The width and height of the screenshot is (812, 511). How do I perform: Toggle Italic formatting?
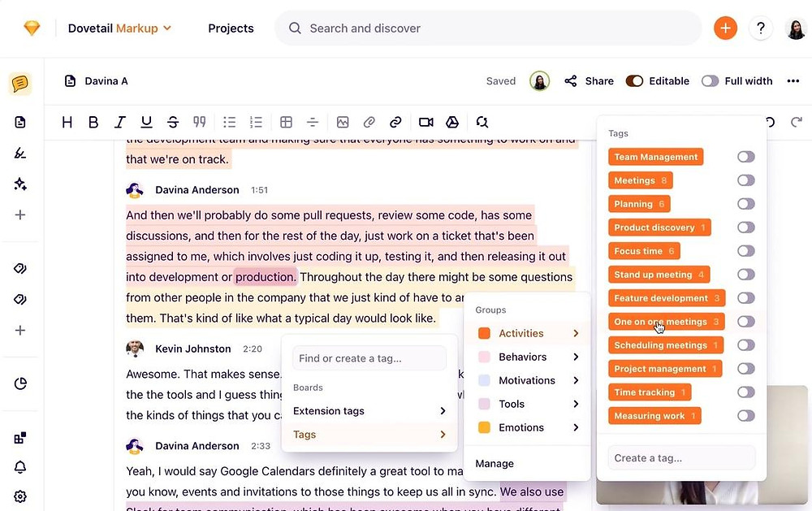click(119, 123)
